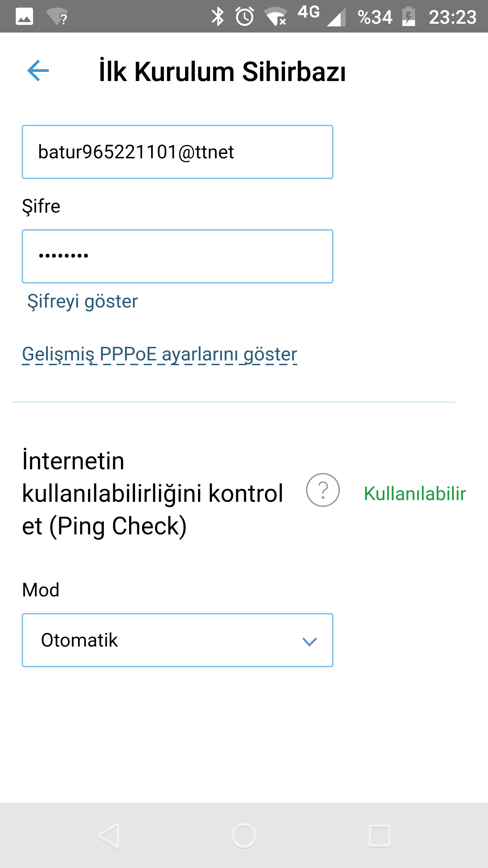Tap the alarm clock status icon

[245, 17]
